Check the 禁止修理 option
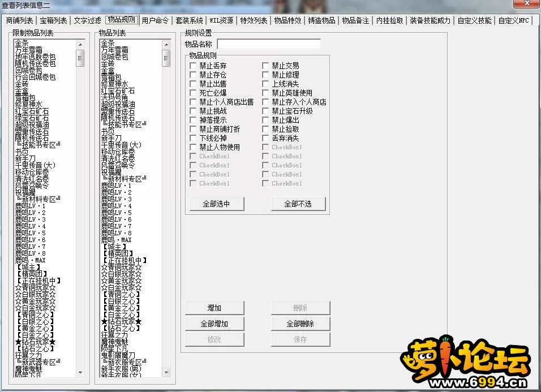 pos(265,75)
